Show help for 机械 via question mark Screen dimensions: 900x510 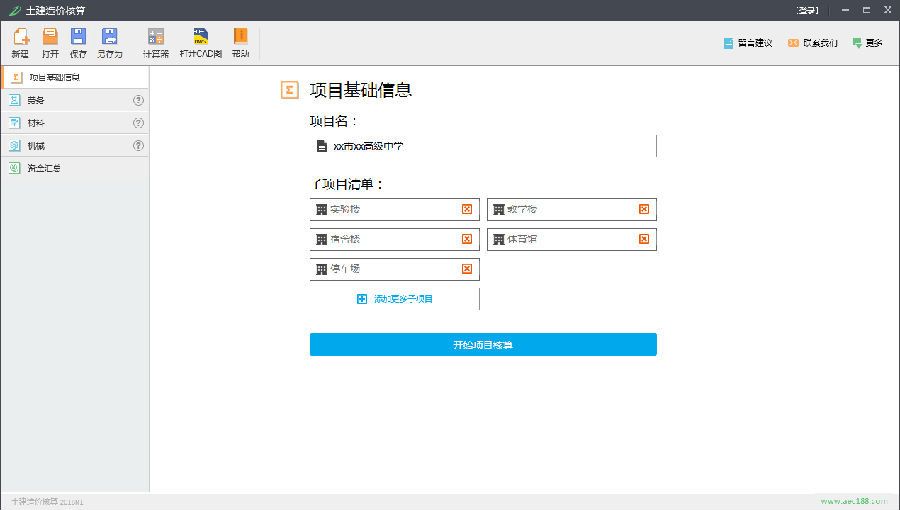[138, 146]
